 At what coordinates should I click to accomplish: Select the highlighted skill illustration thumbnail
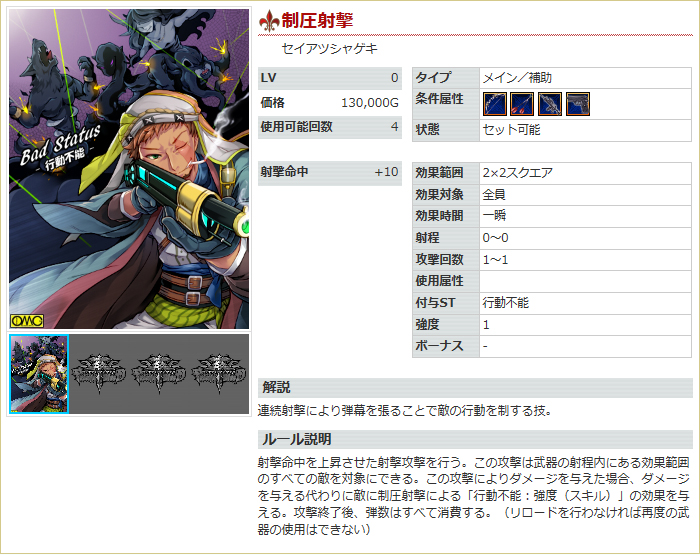(x=39, y=374)
